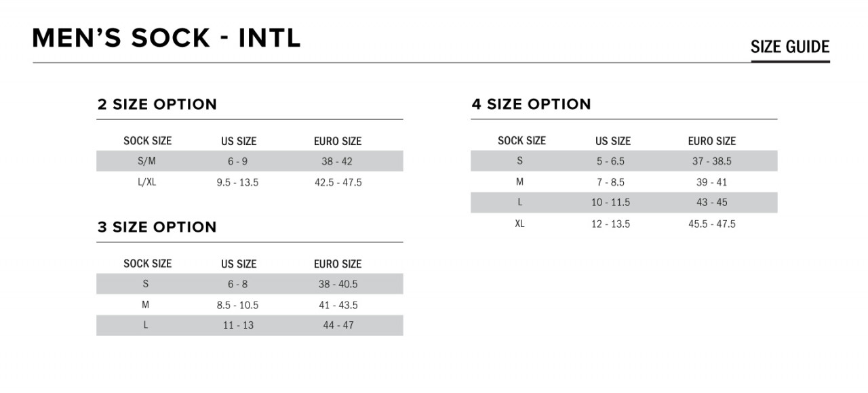Click SOCK SIZE header in 3 size table
868x393 pixels.
[x=148, y=264]
